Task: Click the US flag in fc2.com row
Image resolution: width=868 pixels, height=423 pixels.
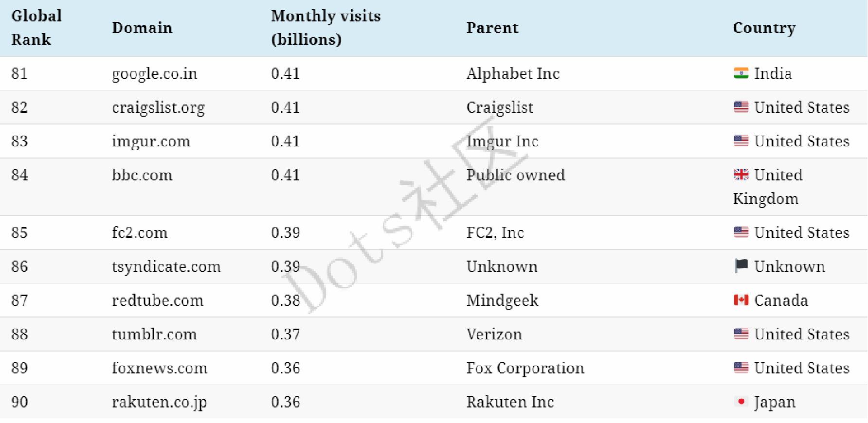Action: [741, 232]
